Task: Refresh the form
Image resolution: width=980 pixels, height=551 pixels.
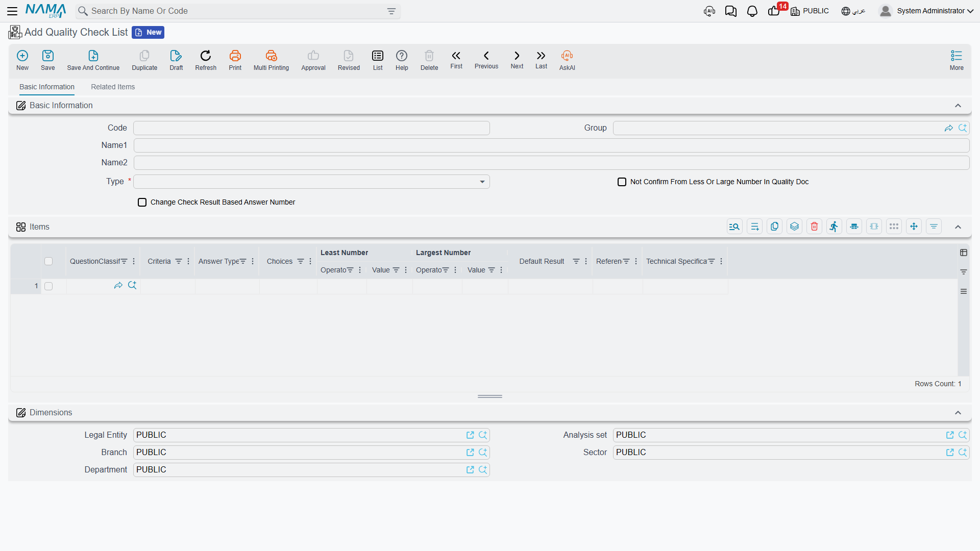Action: (x=206, y=60)
